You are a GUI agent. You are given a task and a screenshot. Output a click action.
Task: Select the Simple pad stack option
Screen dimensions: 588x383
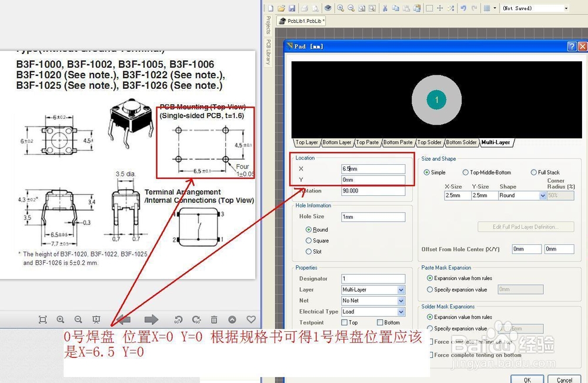pos(426,172)
